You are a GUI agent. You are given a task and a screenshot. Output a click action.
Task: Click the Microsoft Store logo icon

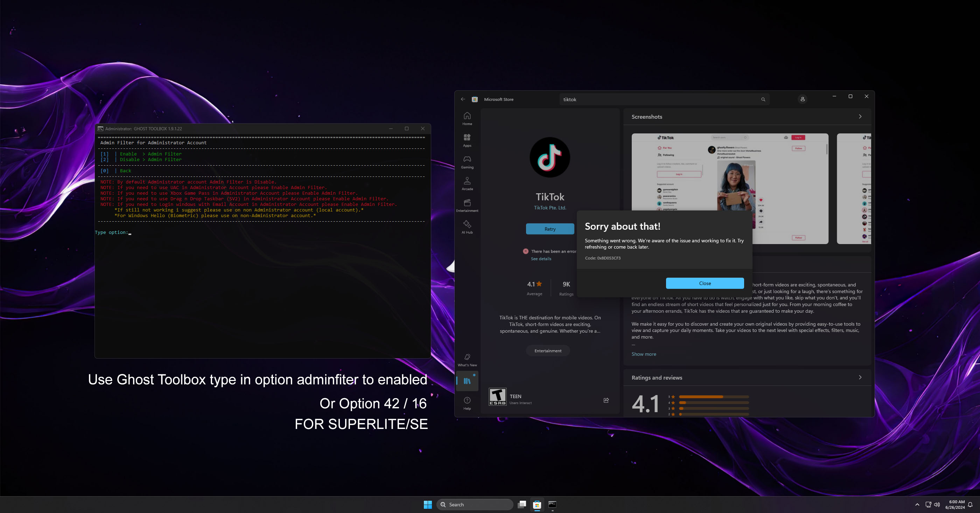point(475,99)
